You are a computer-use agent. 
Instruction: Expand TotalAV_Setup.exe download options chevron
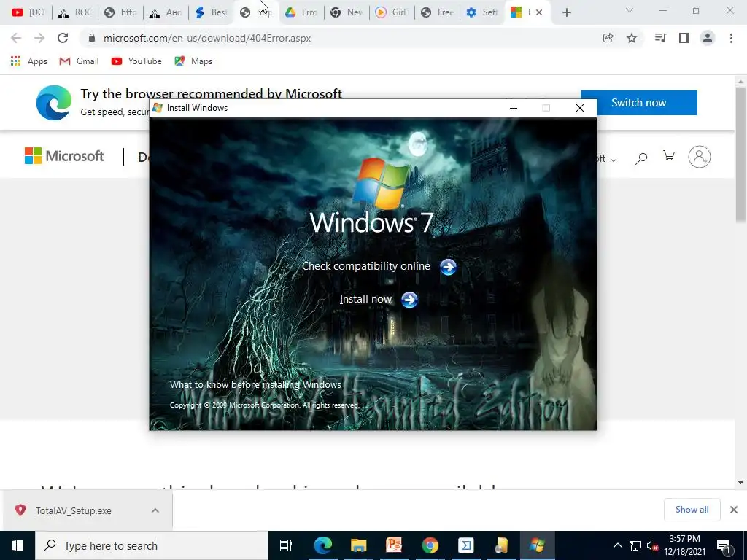155,510
